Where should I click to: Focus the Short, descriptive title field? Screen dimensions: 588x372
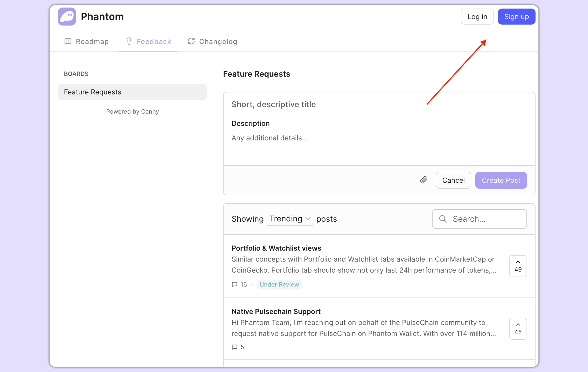pyautogui.click(x=379, y=104)
